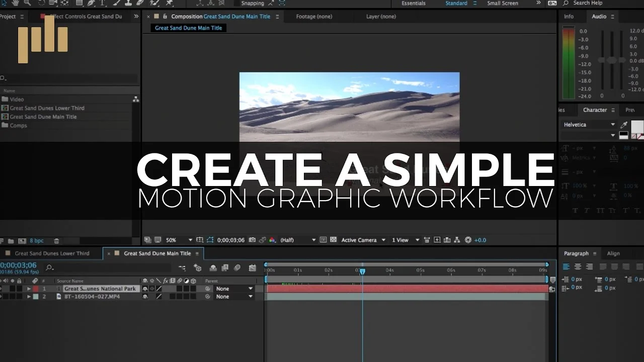644x362 pixels.
Task: Click the Left Align Text icon
Action: click(566, 266)
